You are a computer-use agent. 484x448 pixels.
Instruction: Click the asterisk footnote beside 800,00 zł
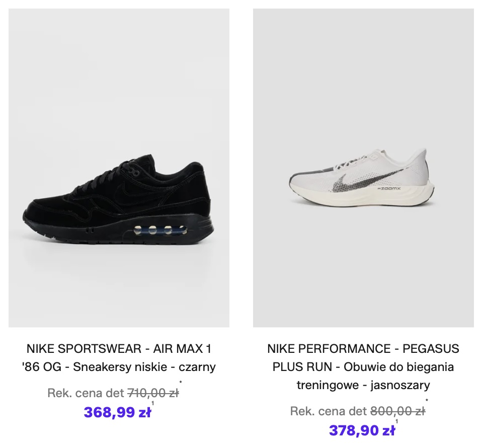click(427, 402)
